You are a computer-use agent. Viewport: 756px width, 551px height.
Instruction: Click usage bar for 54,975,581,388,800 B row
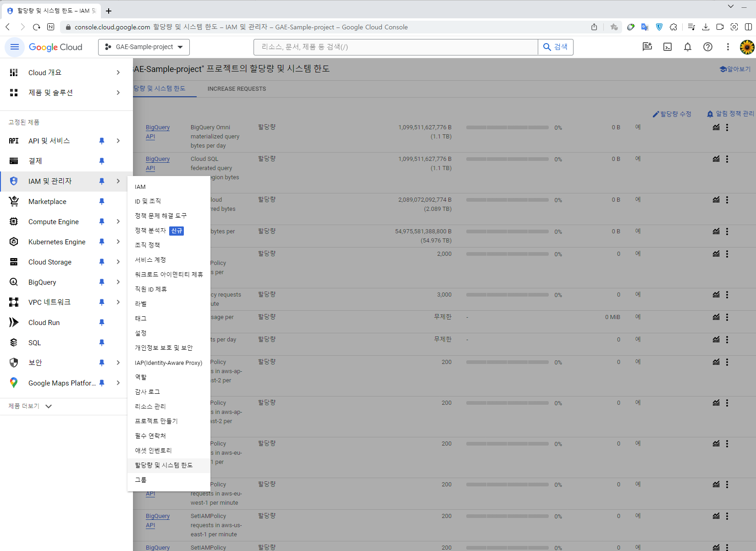(x=507, y=231)
